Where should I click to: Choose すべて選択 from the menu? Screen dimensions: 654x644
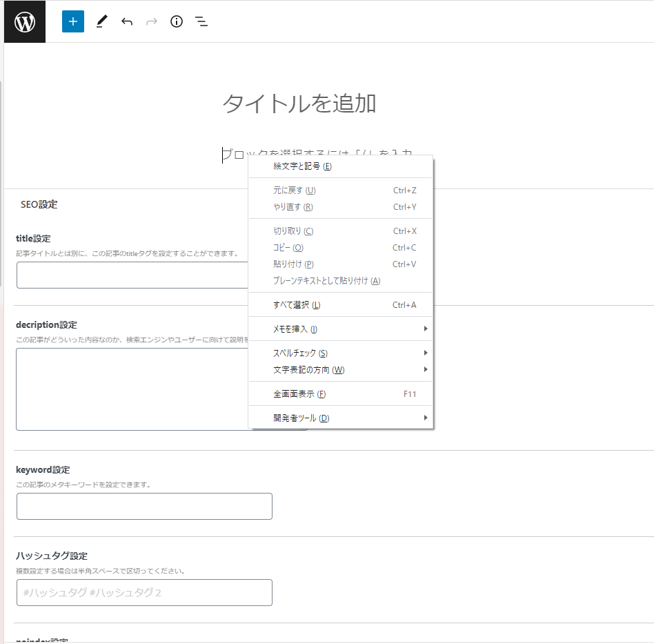pos(341,304)
